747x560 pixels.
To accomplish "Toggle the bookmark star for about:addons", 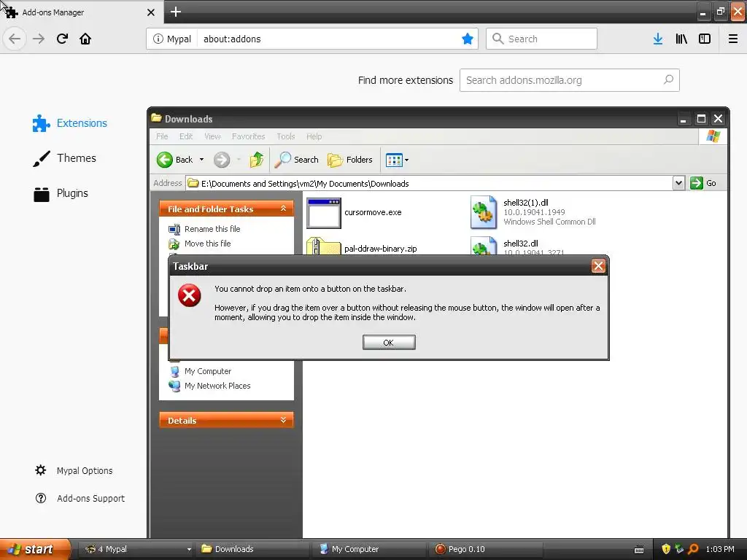I will (468, 39).
